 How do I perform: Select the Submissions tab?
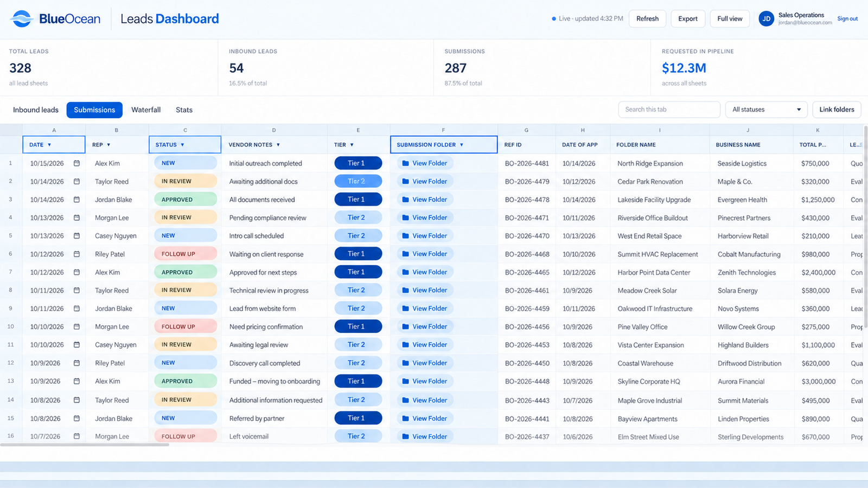(x=94, y=110)
